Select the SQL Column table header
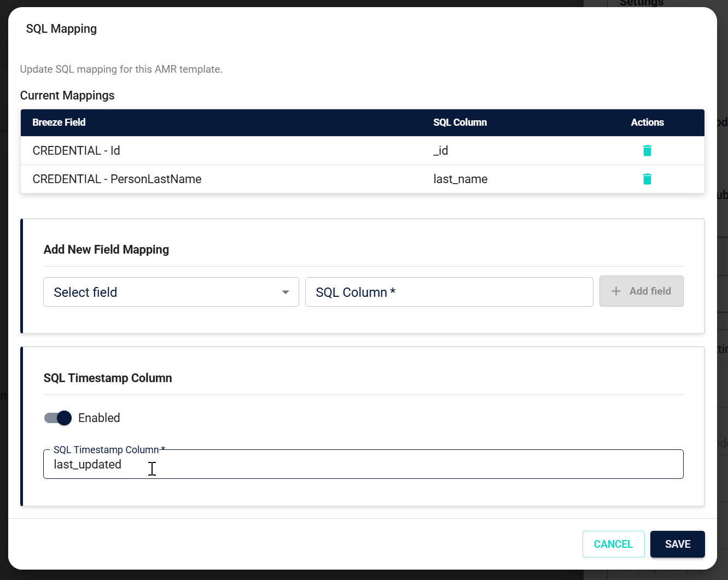 click(x=460, y=122)
